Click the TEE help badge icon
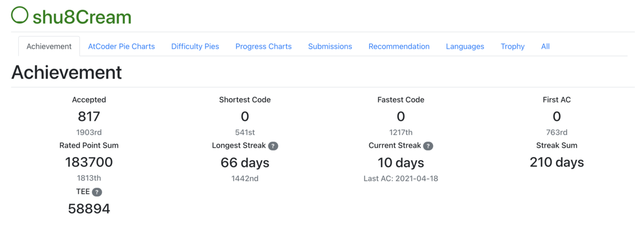Image resolution: width=644 pixels, height=233 pixels. coord(97,192)
